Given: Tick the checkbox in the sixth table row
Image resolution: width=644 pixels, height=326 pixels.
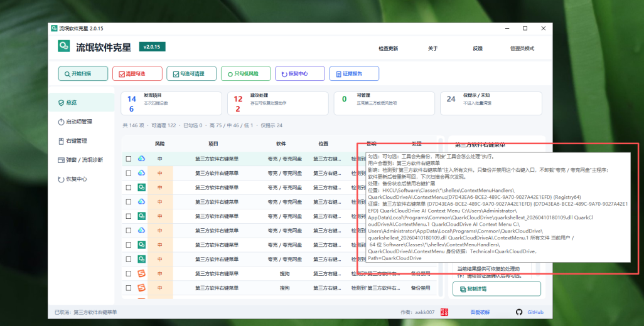Looking at the screenshot, I should 129,231.
